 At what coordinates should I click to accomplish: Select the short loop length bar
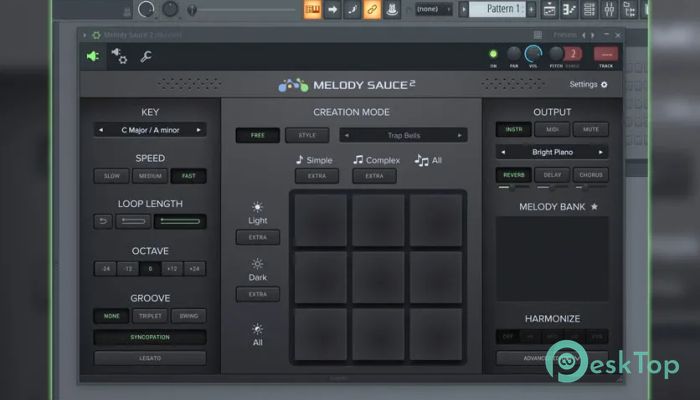click(133, 221)
